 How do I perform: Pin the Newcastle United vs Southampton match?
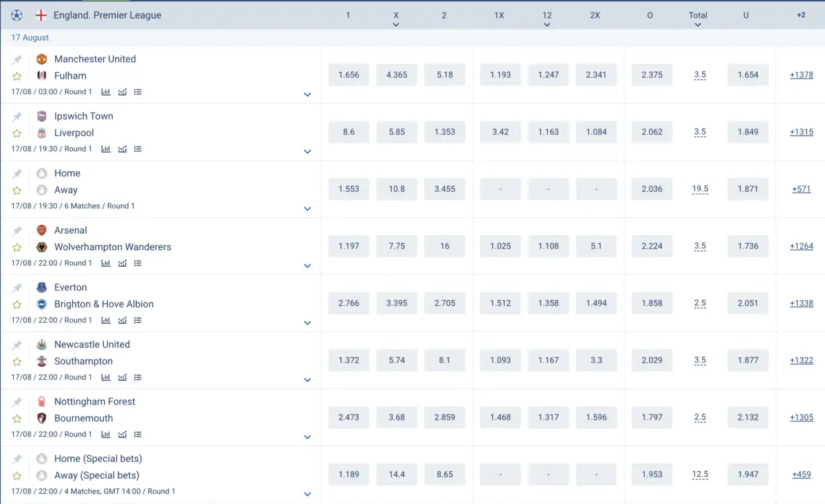[x=17, y=345]
